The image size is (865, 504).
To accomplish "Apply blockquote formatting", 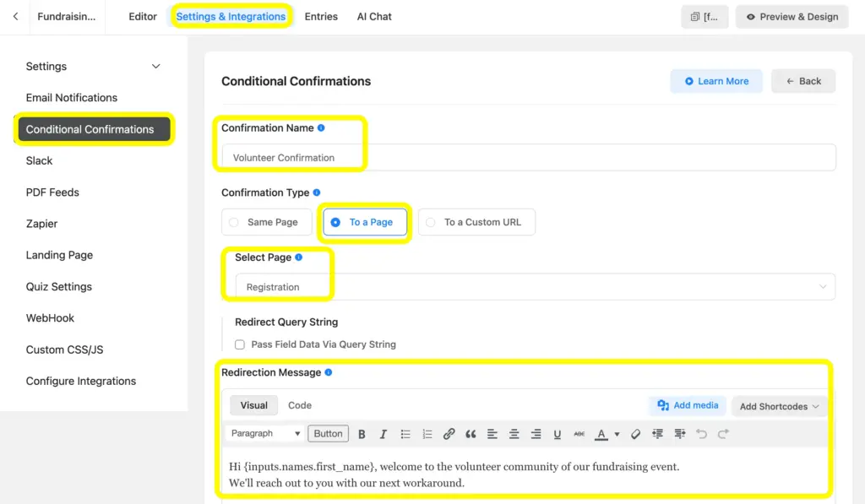I will point(471,434).
